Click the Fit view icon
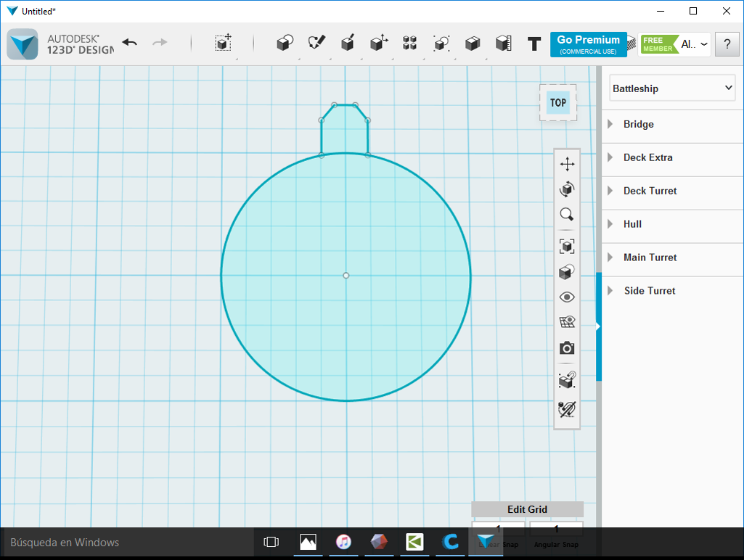Image resolution: width=744 pixels, height=560 pixels. [x=567, y=246]
